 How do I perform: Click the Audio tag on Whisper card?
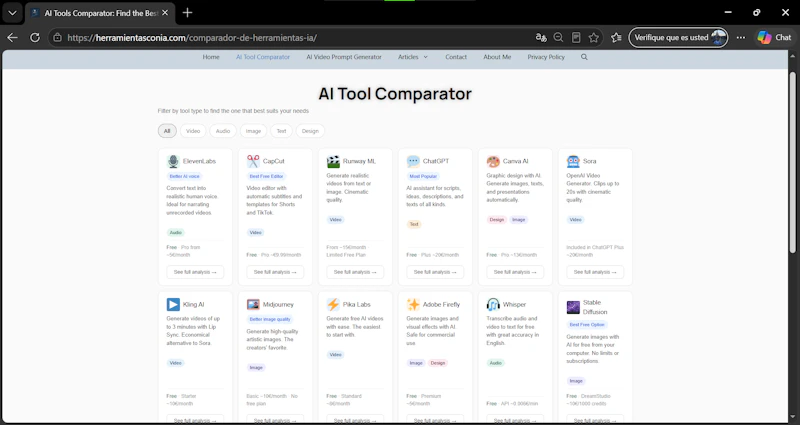[x=495, y=363]
